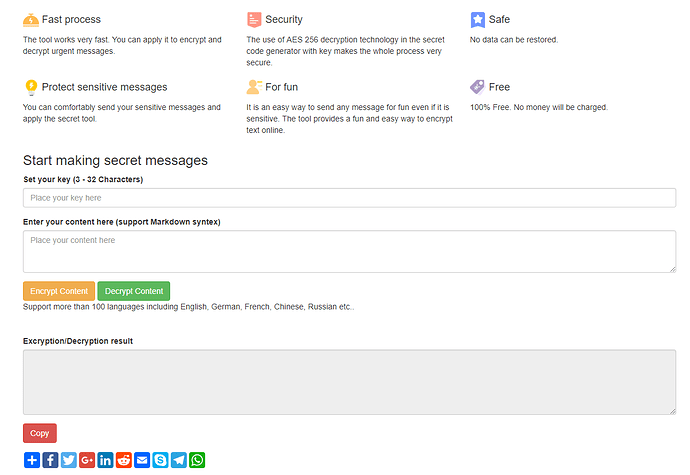Click the 'The use of AES 256' paragraph

click(345, 51)
